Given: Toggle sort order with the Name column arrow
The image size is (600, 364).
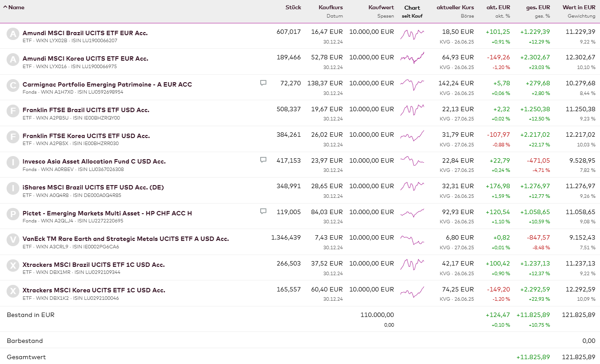Looking at the screenshot, I should (x=5, y=7).
